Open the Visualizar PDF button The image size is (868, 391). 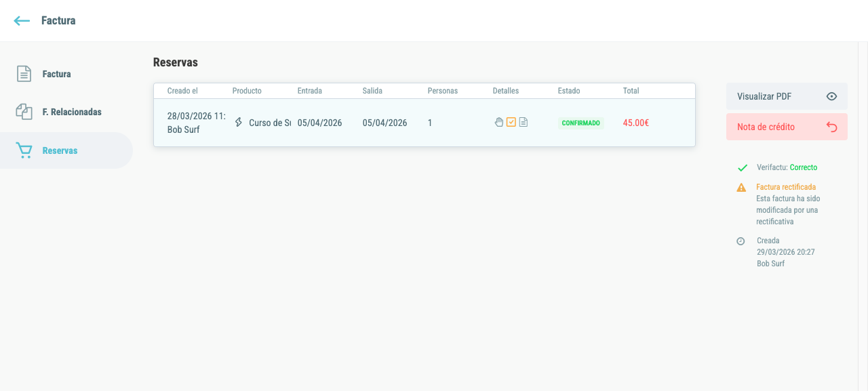(x=787, y=96)
